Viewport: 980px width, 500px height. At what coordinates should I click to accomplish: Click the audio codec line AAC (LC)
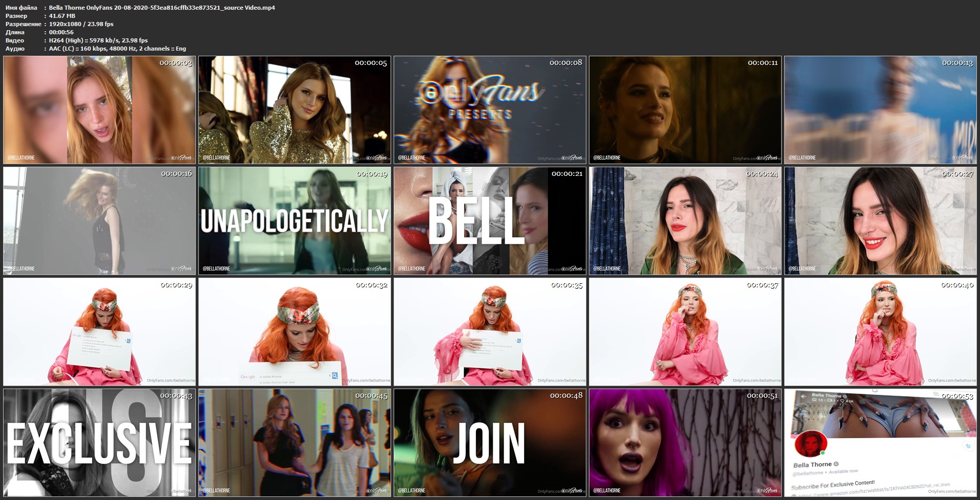click(118, 49)
